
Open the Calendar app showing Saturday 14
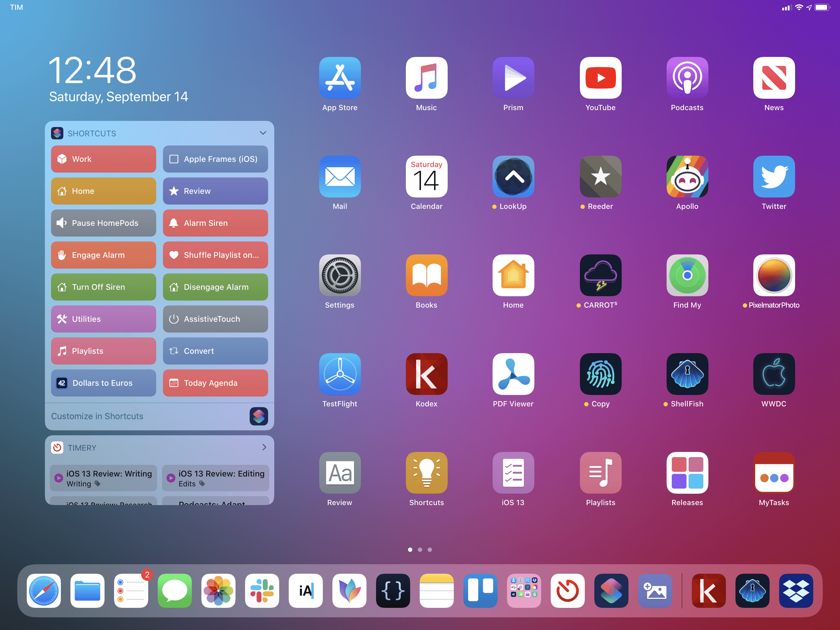(426, 177)
